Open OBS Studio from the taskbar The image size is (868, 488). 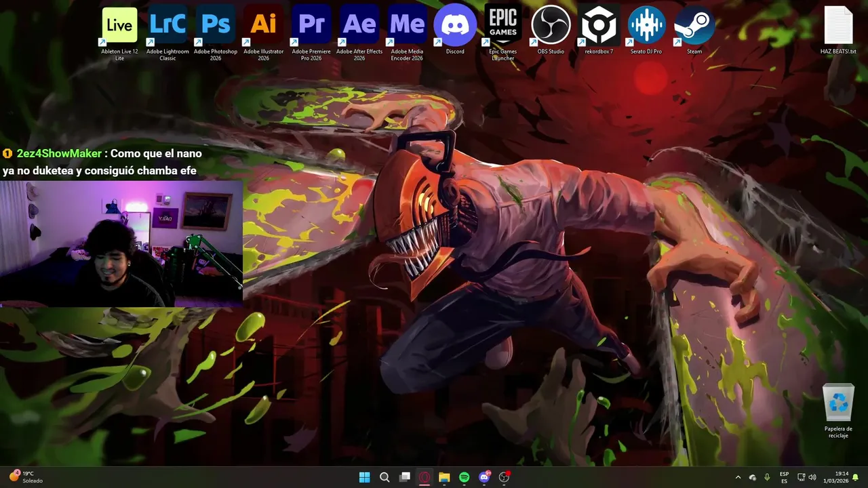(x=504, y=477)
